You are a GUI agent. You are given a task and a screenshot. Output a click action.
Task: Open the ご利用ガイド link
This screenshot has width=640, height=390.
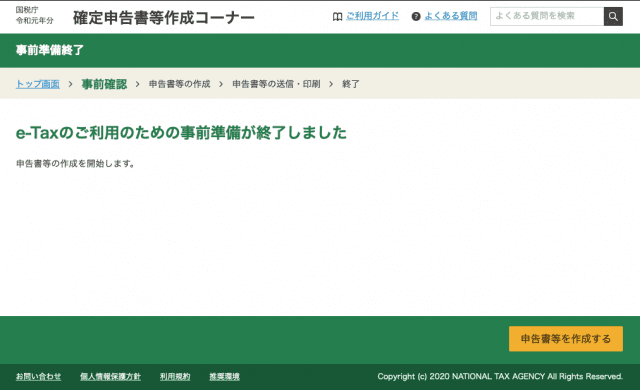click(372, 16)
